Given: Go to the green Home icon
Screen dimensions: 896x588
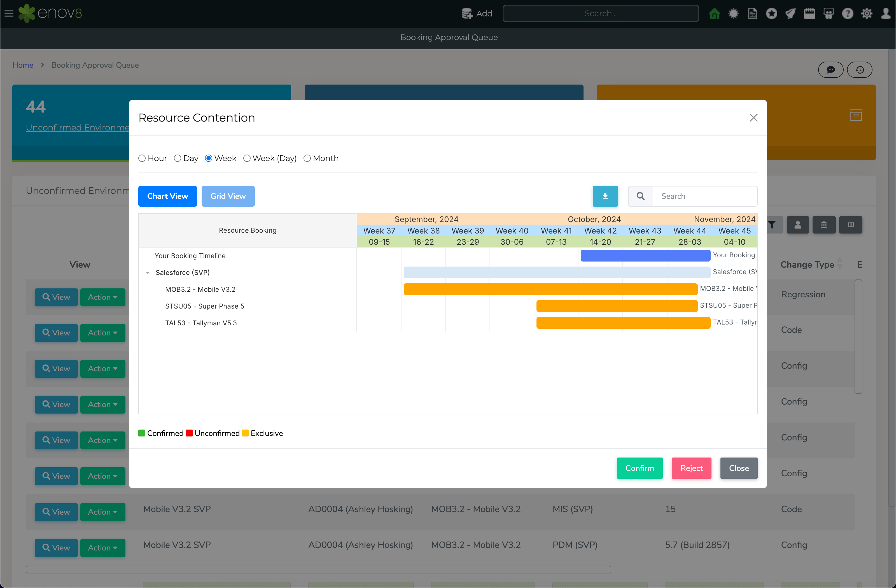Looking at the screenshot, I should click(714, 13).
